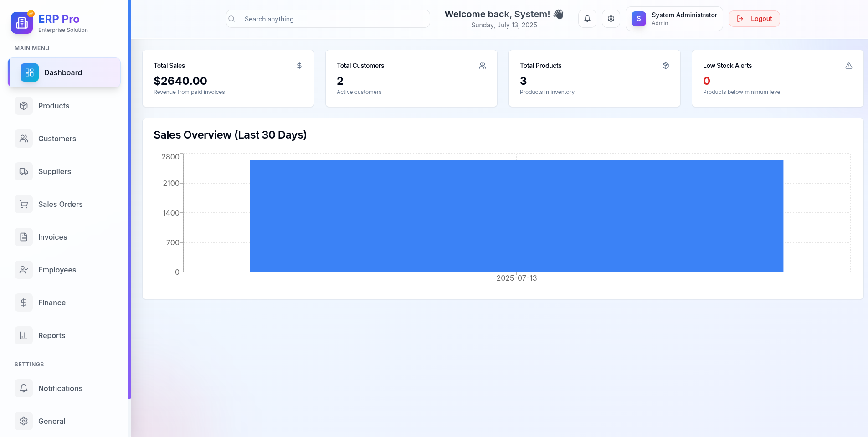Open settings gear icon in header
This screenshot has width=868, height=437.
point(611,19)
